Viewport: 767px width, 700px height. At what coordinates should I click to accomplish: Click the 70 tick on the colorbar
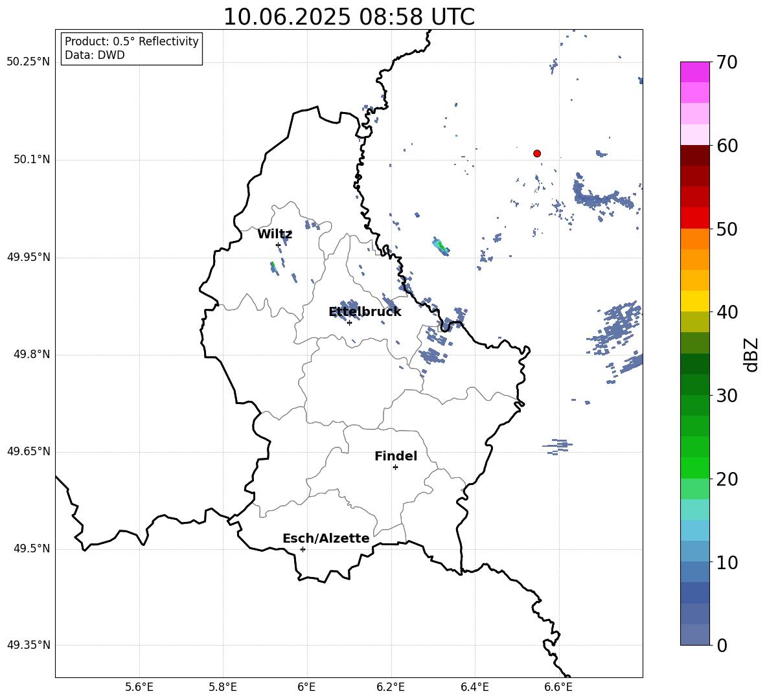727,63
